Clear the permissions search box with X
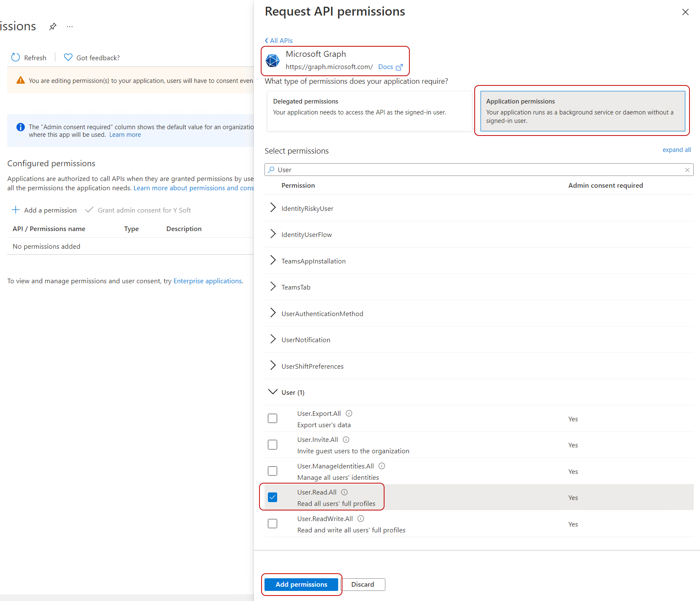 click(687, 170)
